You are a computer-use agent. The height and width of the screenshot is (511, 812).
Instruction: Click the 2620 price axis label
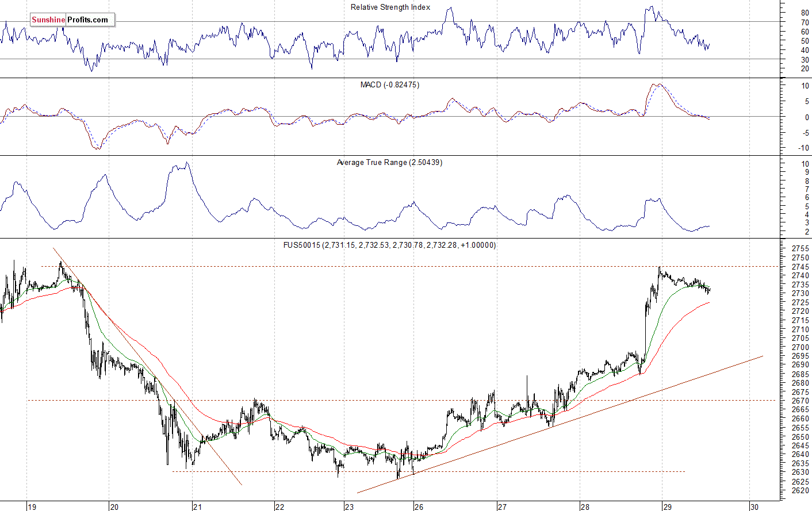(800, 490)
